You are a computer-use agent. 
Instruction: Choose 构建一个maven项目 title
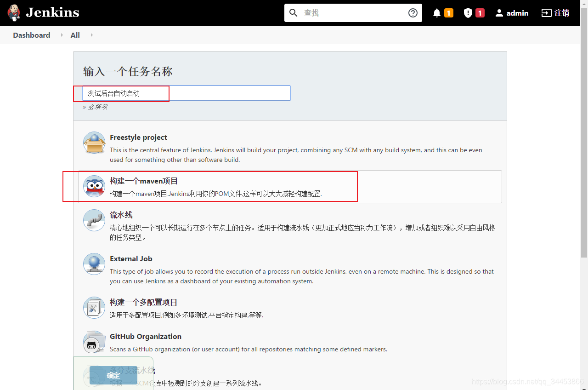tap(144, 181)
